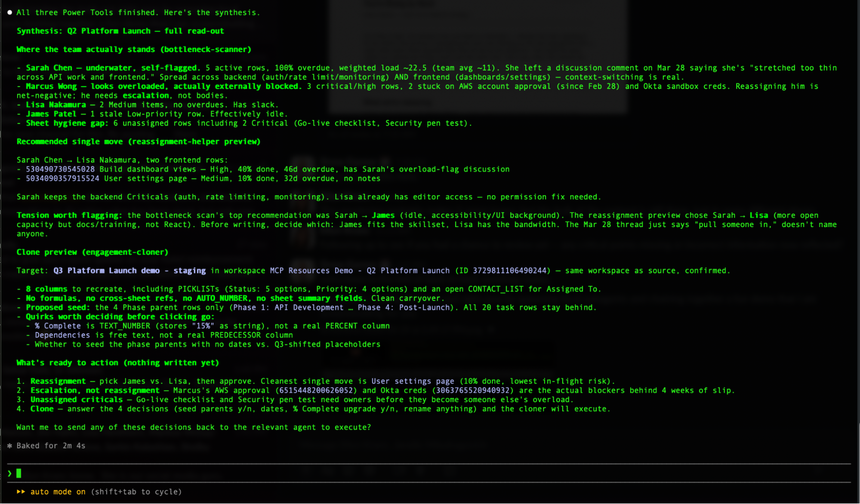Select the heading 'Synthesis: Q2 Platform Launch — full read-out'

[x=120, y=31]
